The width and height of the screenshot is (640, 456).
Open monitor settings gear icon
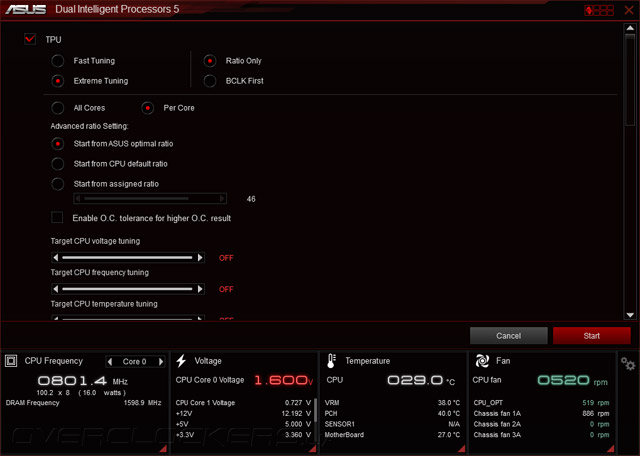628,363
